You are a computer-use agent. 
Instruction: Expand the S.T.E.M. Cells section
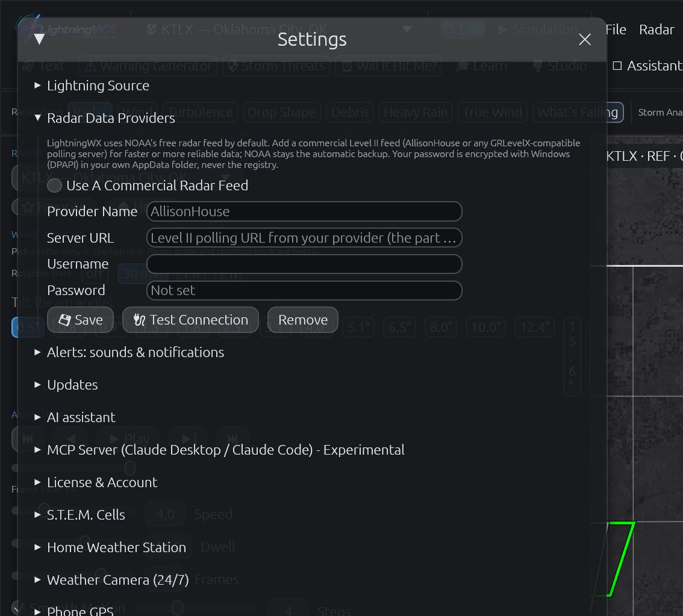80,515
